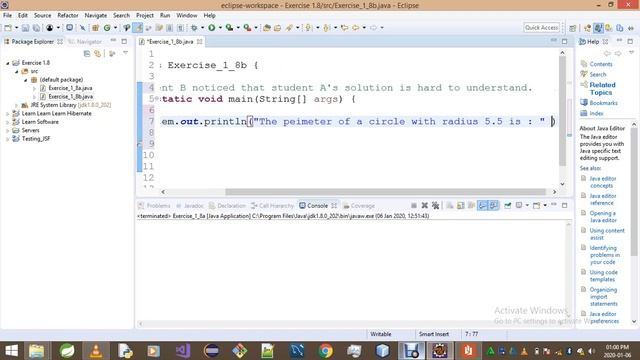Open Run button dropdown arrow
Viewport: 640px width, 360px height.
tap(220, 28)
